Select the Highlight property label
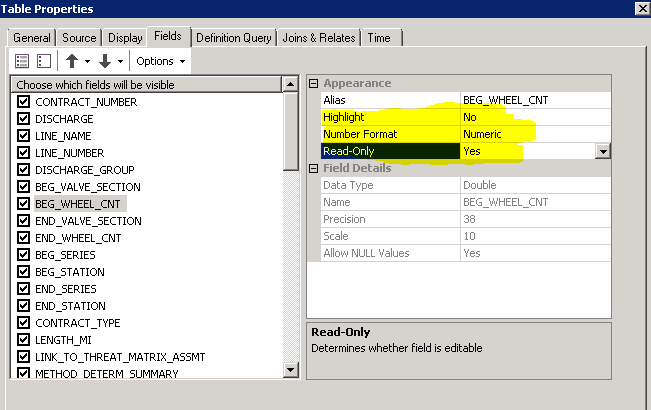 pyautogui.click(x=343, y=117)
